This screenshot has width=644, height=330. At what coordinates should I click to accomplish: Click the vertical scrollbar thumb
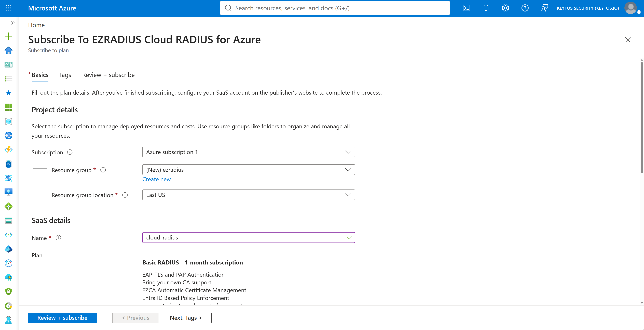coord(641,118)
